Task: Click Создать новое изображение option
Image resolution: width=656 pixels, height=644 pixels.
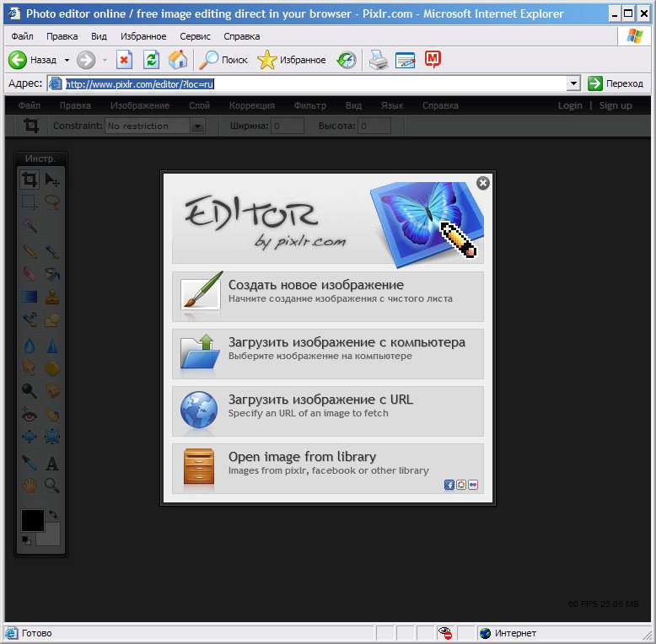Action: point(328,296)
